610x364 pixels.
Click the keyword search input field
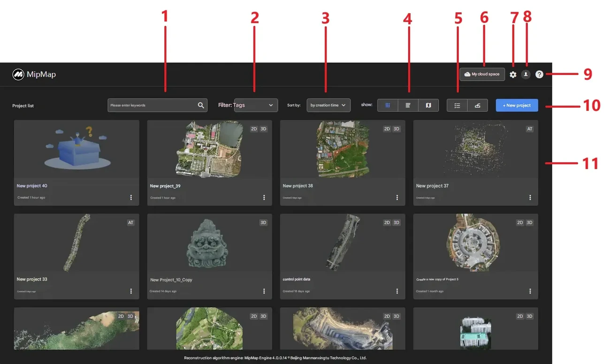151,106
